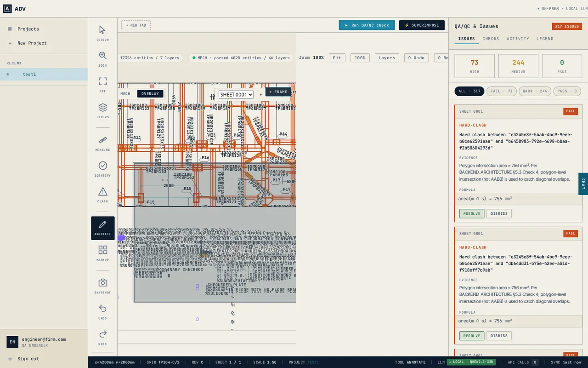Click the SYNC just now status

(x=566, y=362)
